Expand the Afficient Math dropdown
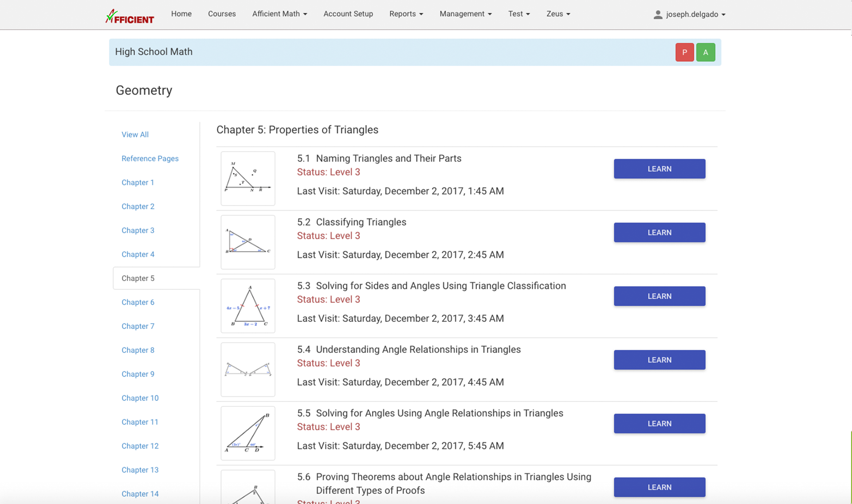The width and height of the screenshot is (852, 504). click(279, 14)
